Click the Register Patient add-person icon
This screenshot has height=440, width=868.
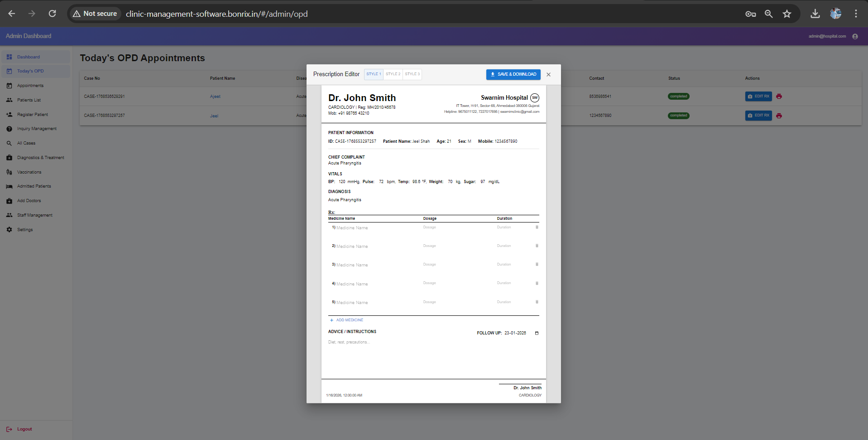(9, 114)
